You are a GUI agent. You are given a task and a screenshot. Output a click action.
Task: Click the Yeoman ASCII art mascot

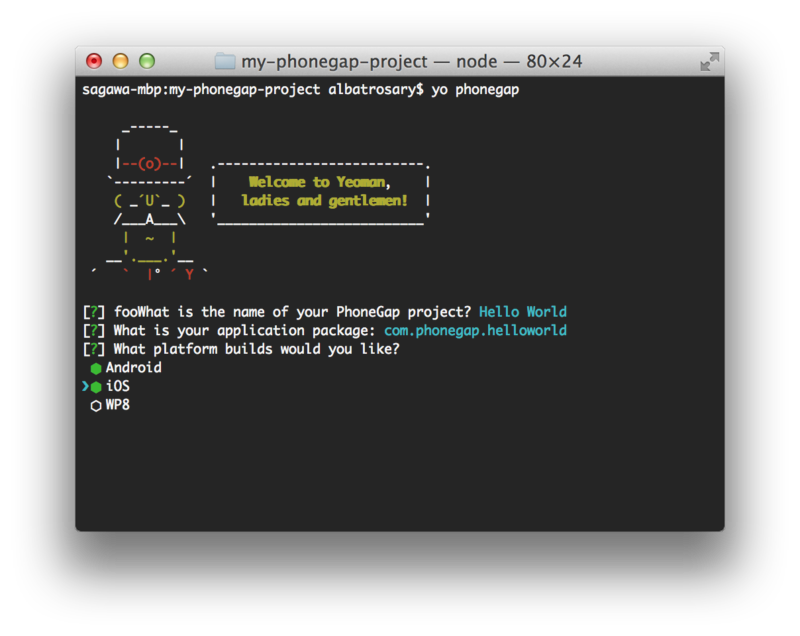[149, 201]
